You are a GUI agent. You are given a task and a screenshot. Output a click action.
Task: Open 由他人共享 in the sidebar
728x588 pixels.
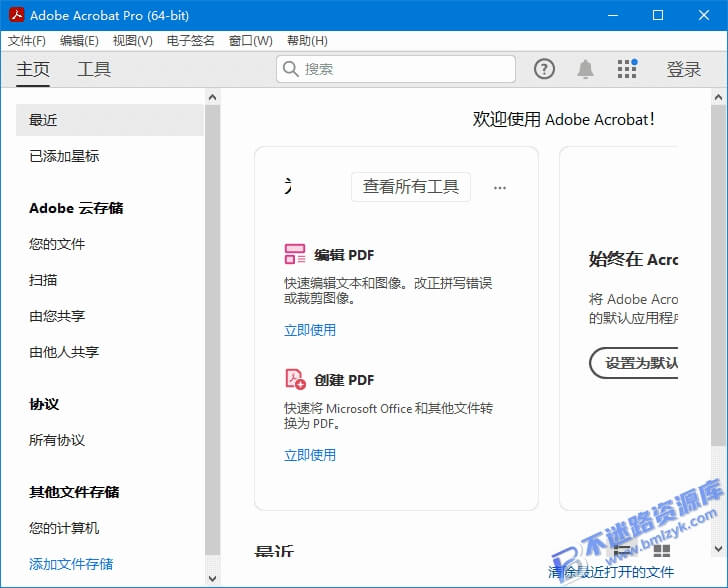(x=64, y=352)
